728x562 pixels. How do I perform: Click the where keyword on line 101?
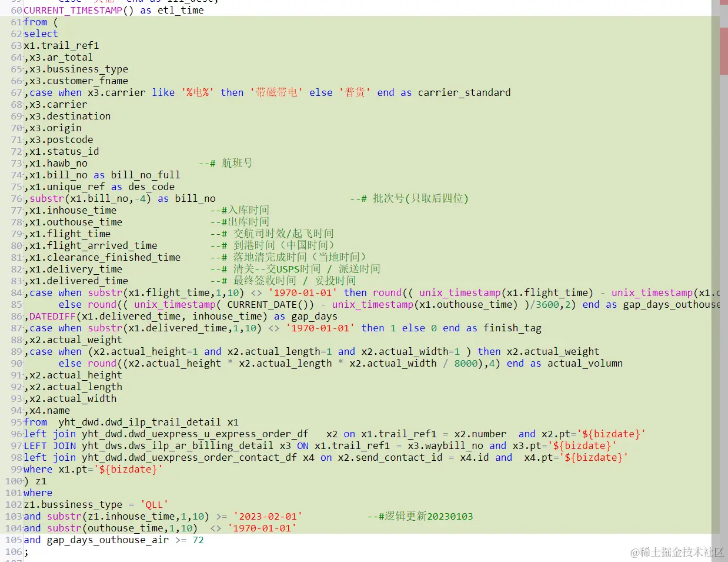tap(38, 493)
